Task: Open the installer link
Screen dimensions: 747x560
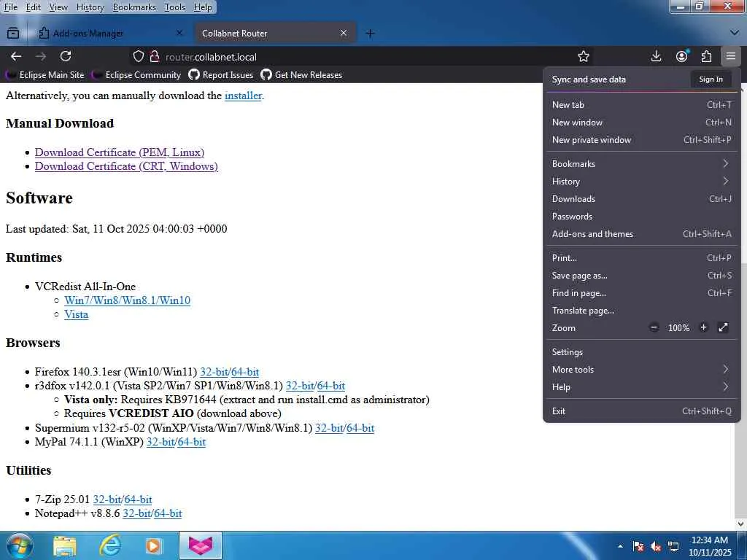Action: [x=243, y=96]
